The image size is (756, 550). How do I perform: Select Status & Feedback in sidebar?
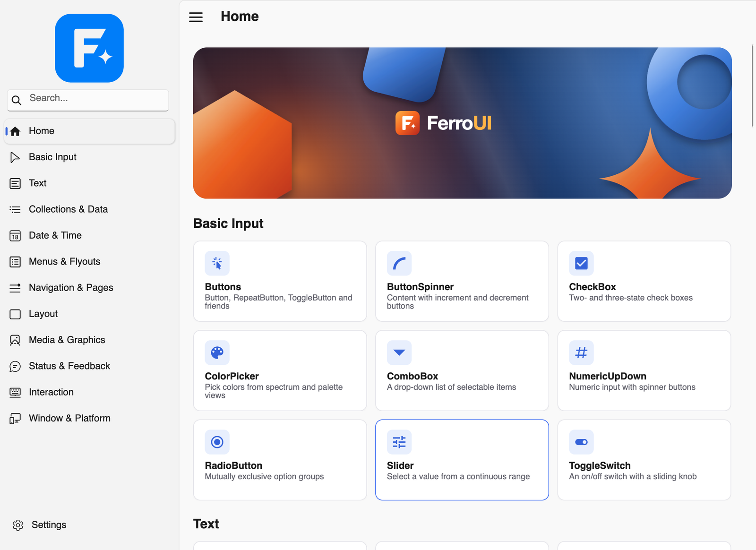pos(89,366)
